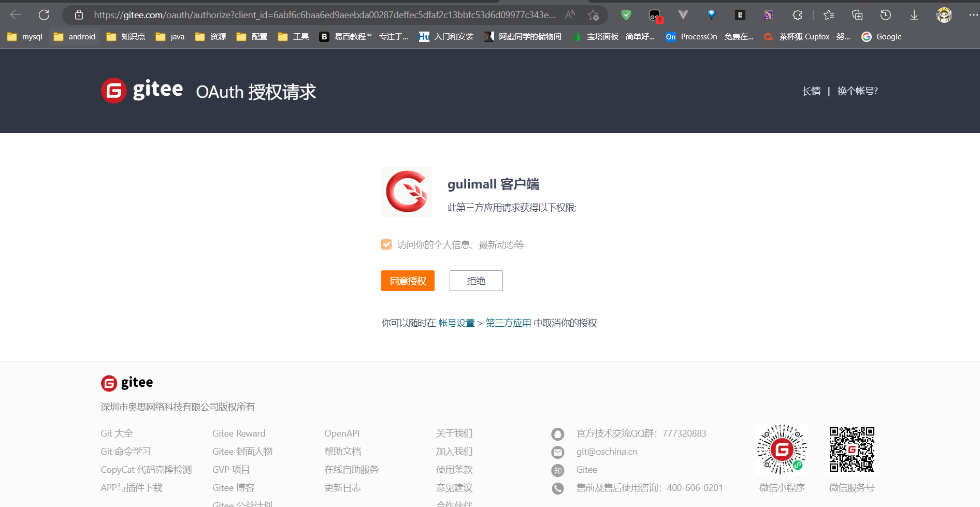980x507 pixels.
Task: Open the favorites list icon
Action: pyautogui.click(x=829, y=15)
